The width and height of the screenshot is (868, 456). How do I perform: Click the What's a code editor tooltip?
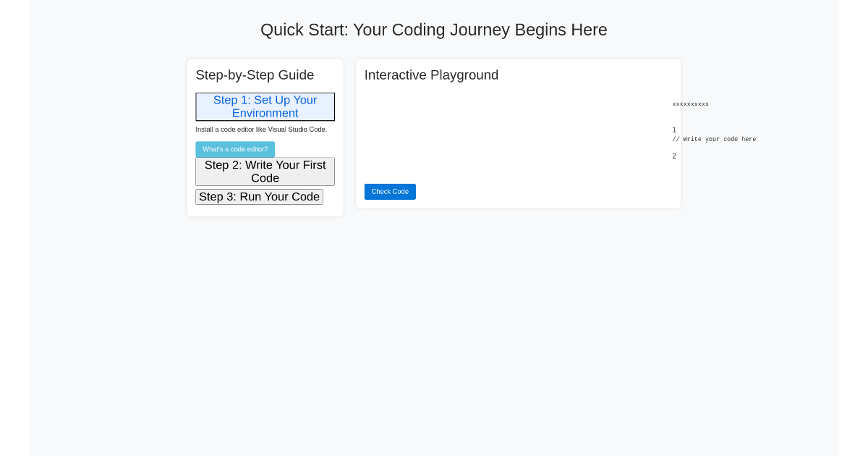(235, 149)
